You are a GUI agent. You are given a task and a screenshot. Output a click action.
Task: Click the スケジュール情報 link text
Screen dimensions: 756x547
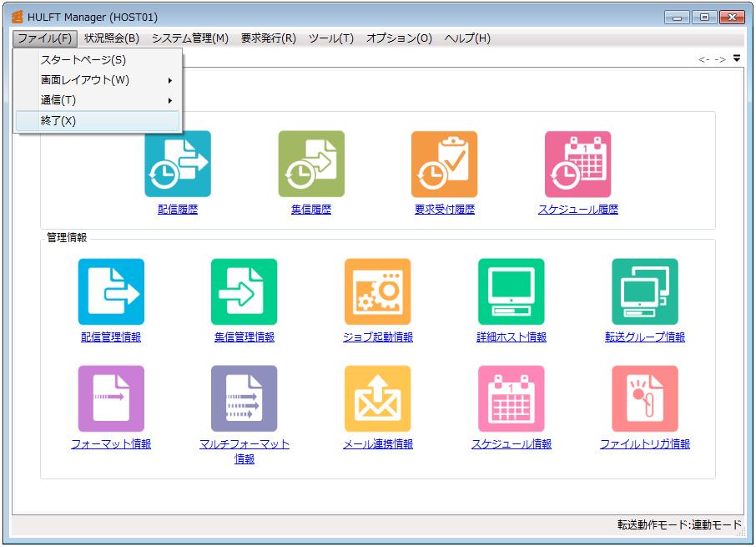point(511,444)
